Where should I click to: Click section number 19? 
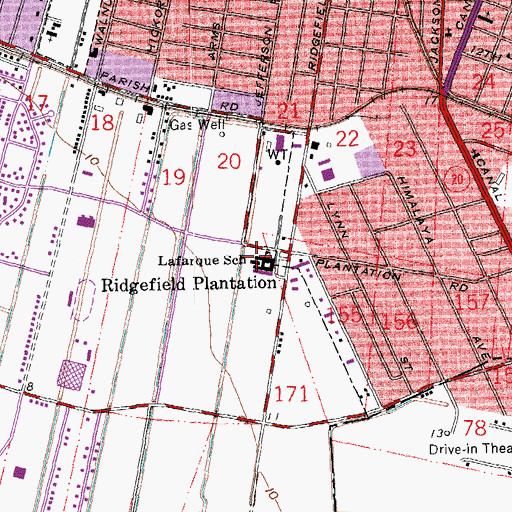(174, 177)
